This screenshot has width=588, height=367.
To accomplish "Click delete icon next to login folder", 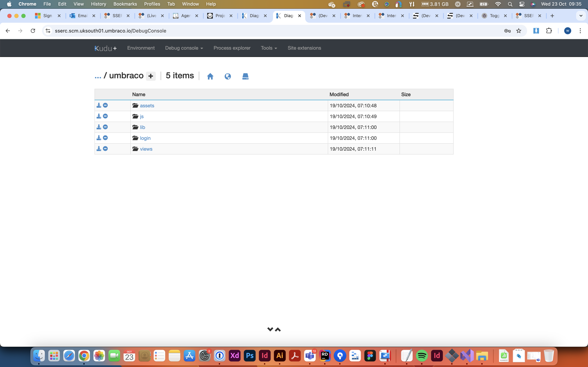I will pos(105,138).
